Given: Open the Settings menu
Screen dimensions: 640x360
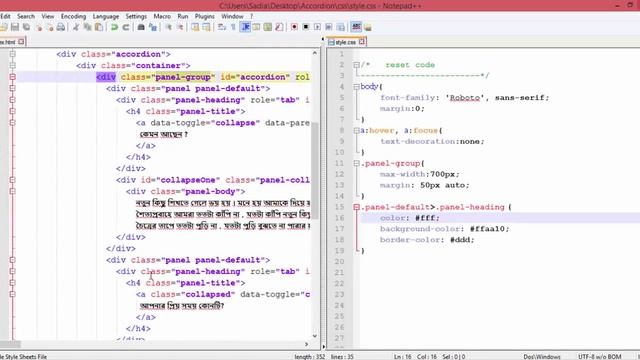Looking at the screenshot, I should point(136,16).
